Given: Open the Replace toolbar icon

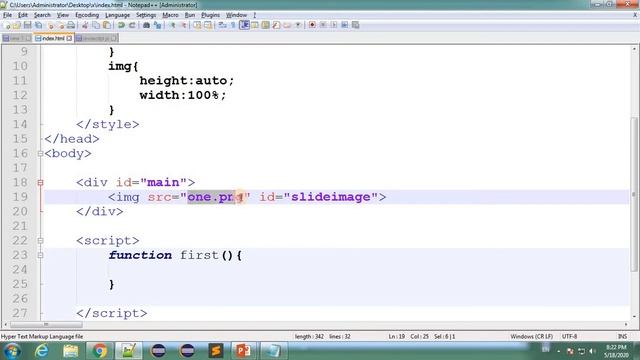Looking at the screenshot, I should click(158, 25).
